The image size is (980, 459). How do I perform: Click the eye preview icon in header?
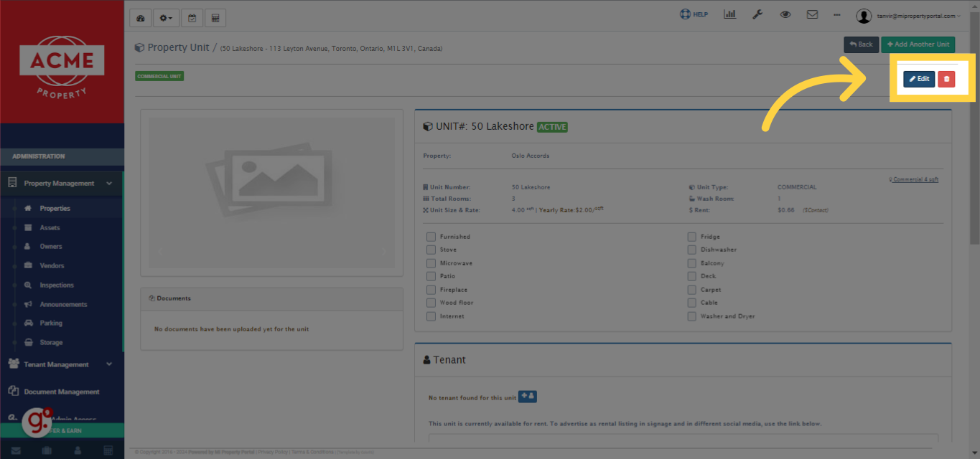pyautogui.click(x=785, y=14)
